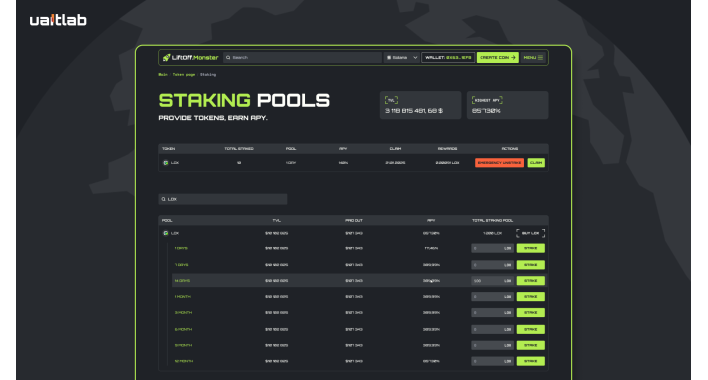708x380 pixels.
Task: Go to the Main breadcrumb link
Action: click(x=163, y=74)
